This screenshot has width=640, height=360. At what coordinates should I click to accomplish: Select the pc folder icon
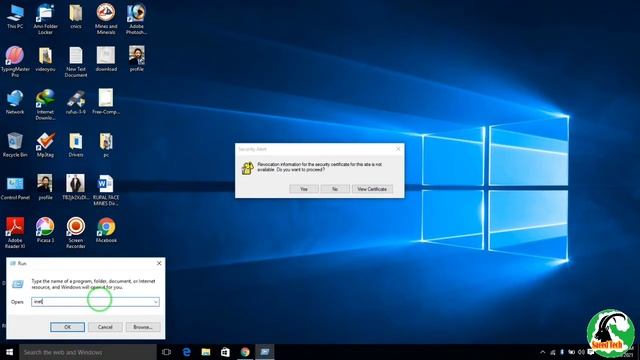[x=106, y=145]
